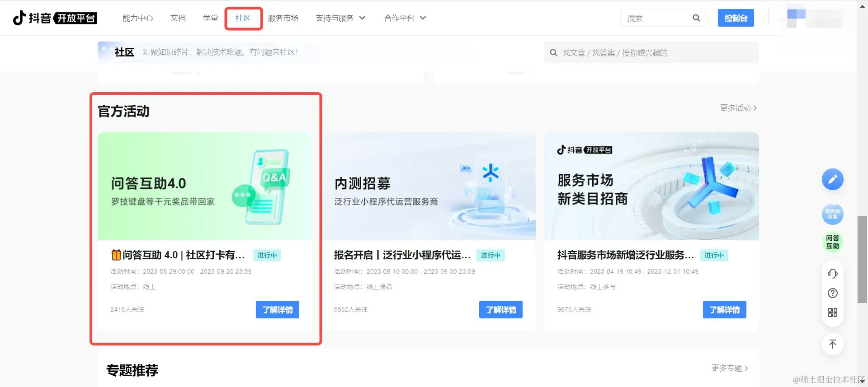Click the 5582人关注 text
The height and width of the screenshot is (387, 868).
tap(351, 309)
